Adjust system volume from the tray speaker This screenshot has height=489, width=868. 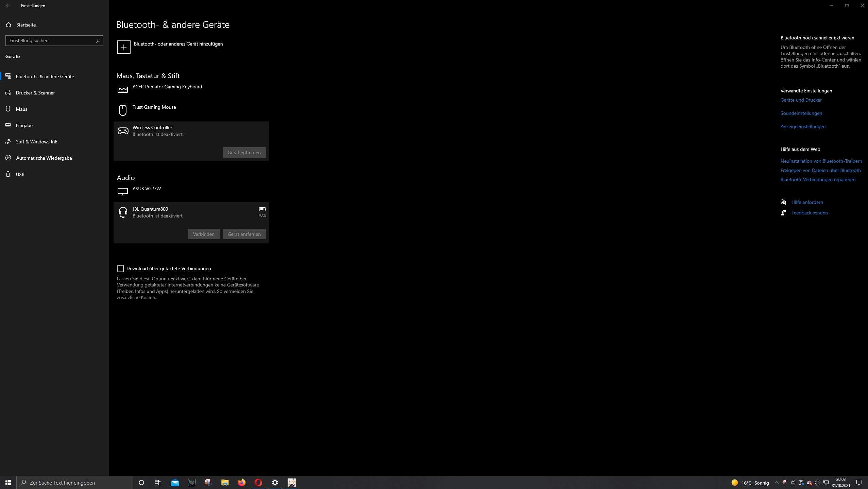(817, 482)
